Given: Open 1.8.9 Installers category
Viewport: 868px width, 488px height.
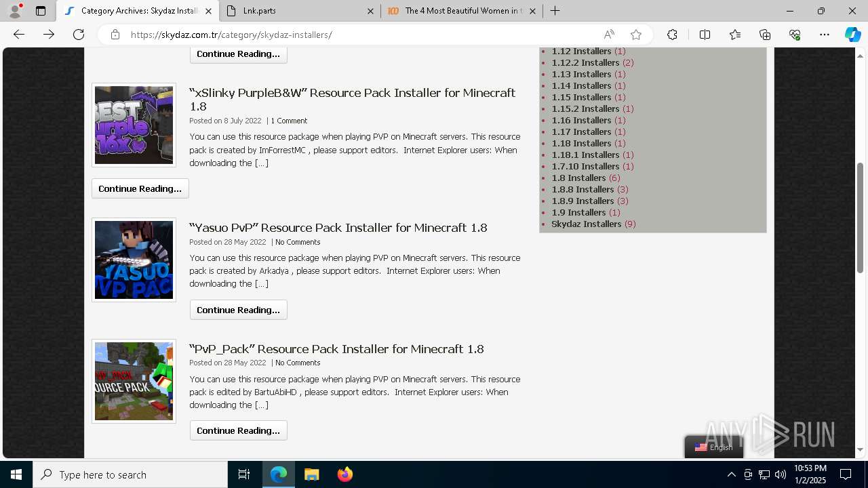Looking at the screenshot, I should point(583,201).
